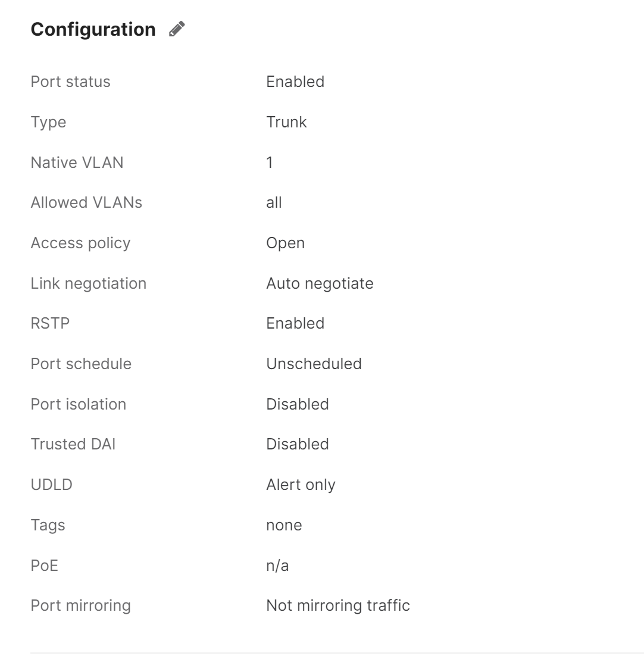Select the Auto negotiate link negotiation setting
Screen dimensions: 644x656
pyautogui.click(x=319, y=283)
